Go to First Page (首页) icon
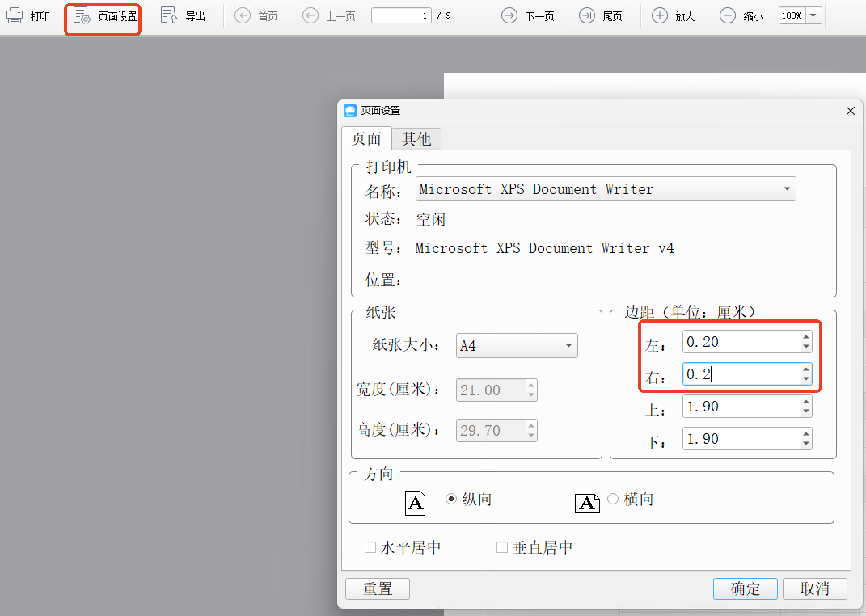 click(242, 15)
